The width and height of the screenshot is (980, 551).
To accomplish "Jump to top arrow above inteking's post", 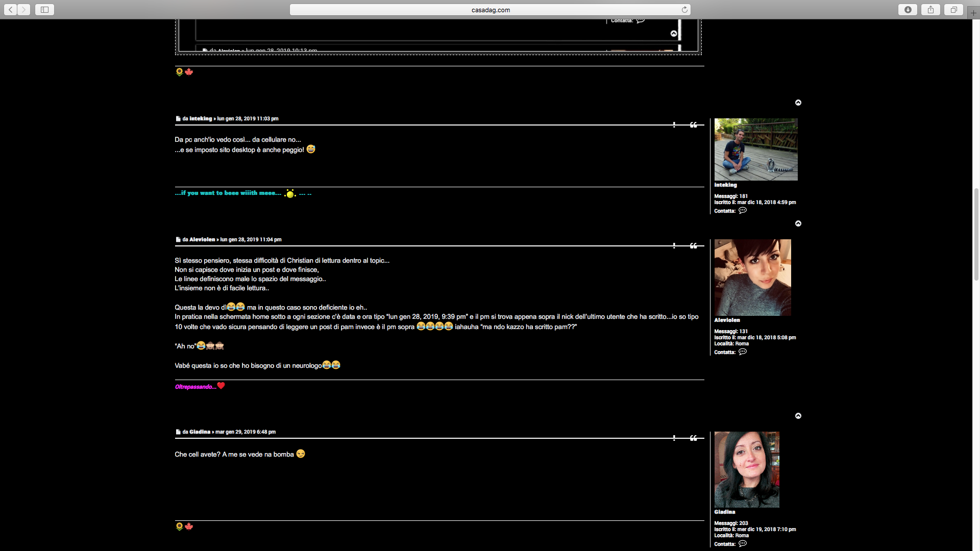I will click(x=798, y=103).
